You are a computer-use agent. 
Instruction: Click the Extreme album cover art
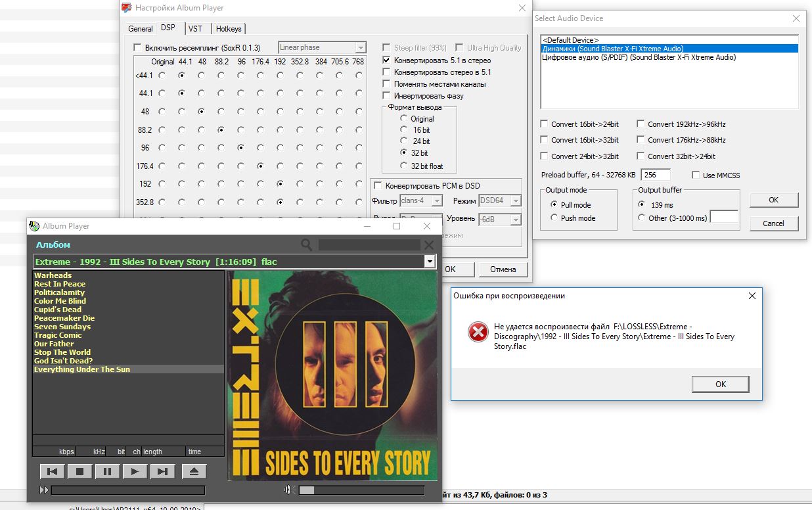[x=332, y=376]
